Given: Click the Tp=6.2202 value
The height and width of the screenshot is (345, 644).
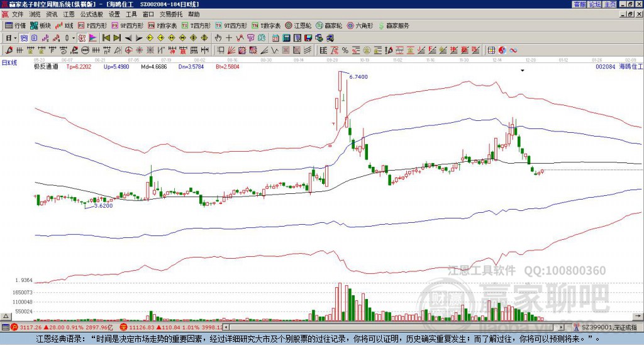Looking at the screenshot, I should point(79,66).
